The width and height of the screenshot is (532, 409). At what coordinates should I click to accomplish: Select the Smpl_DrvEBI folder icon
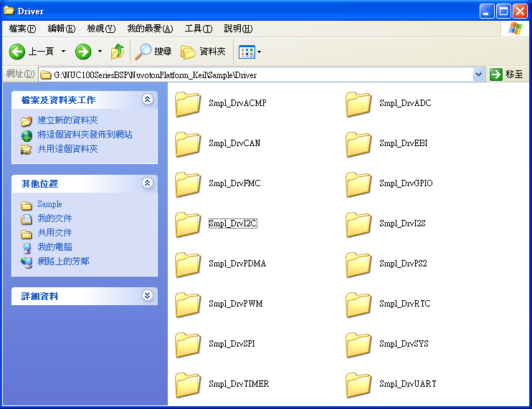pyautogui.click(x=358, y=144)
